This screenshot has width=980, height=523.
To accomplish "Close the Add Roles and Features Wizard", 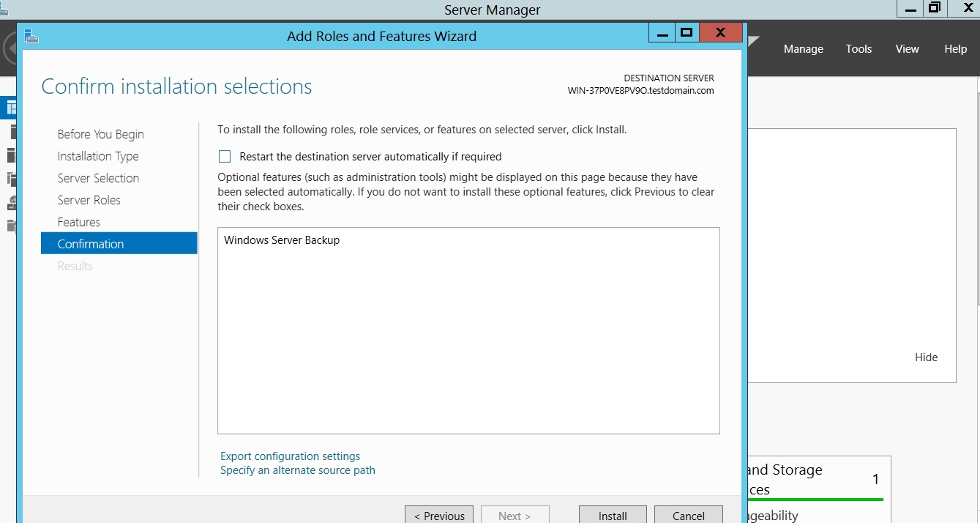I will [x=720, y=33].
